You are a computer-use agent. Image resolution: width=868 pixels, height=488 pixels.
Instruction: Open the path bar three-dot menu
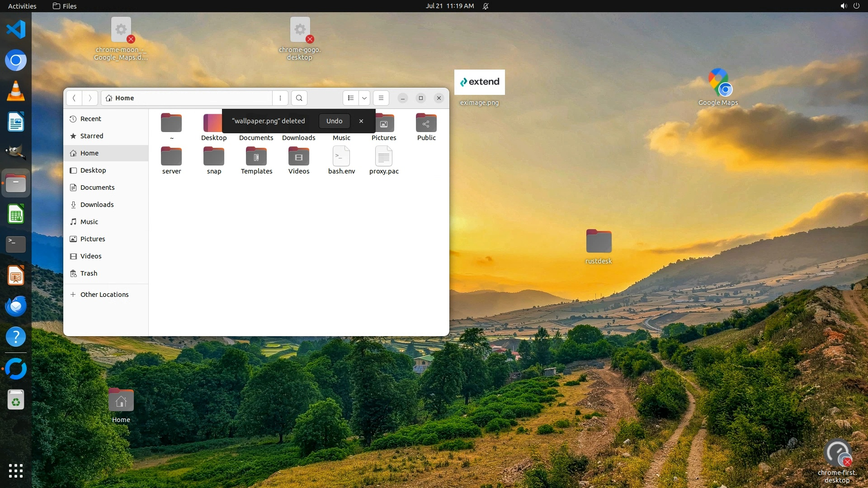tap(280, 98)
